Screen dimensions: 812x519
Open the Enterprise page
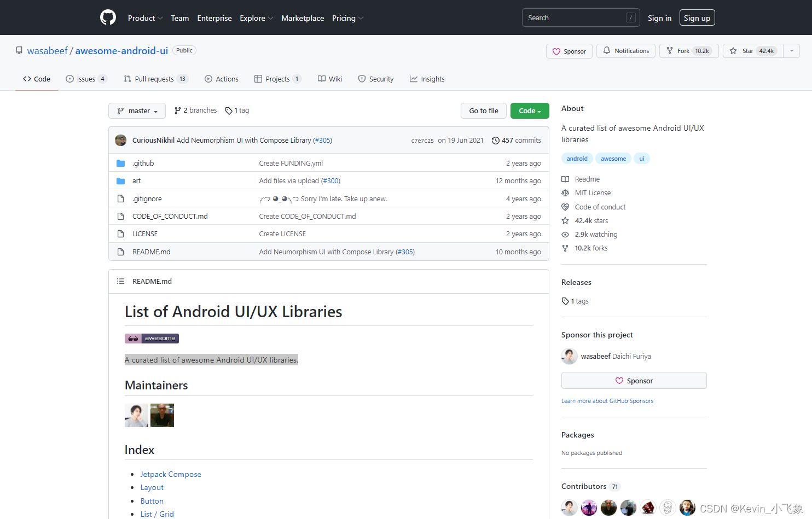pyautogui.click(x=214, y=18)
